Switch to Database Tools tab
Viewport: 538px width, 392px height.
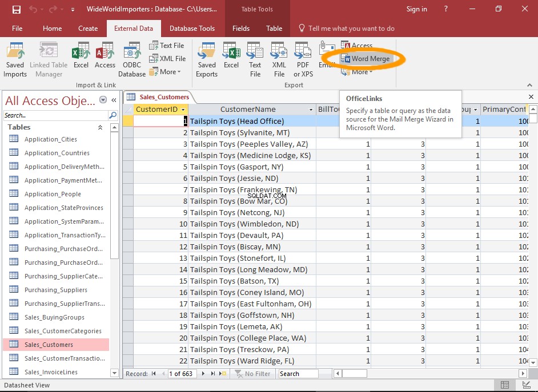pyautogui.click(x=192, y=29)
